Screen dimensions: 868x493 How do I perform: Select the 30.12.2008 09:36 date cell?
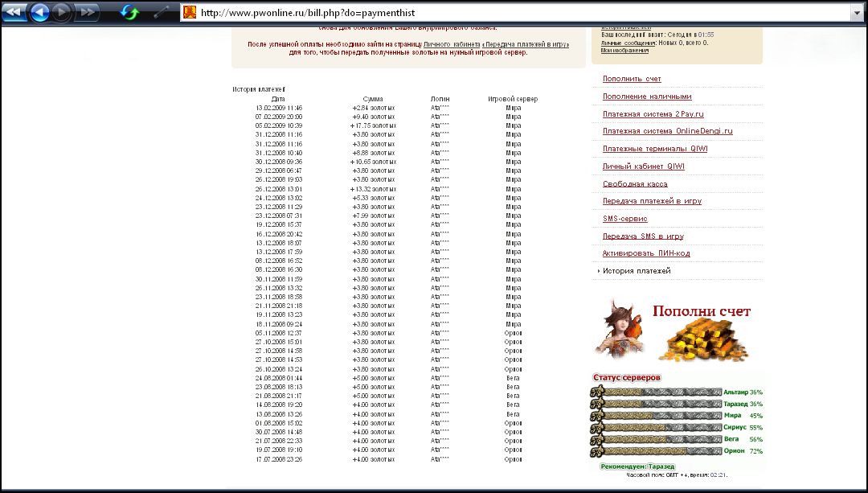coord(278,162)
